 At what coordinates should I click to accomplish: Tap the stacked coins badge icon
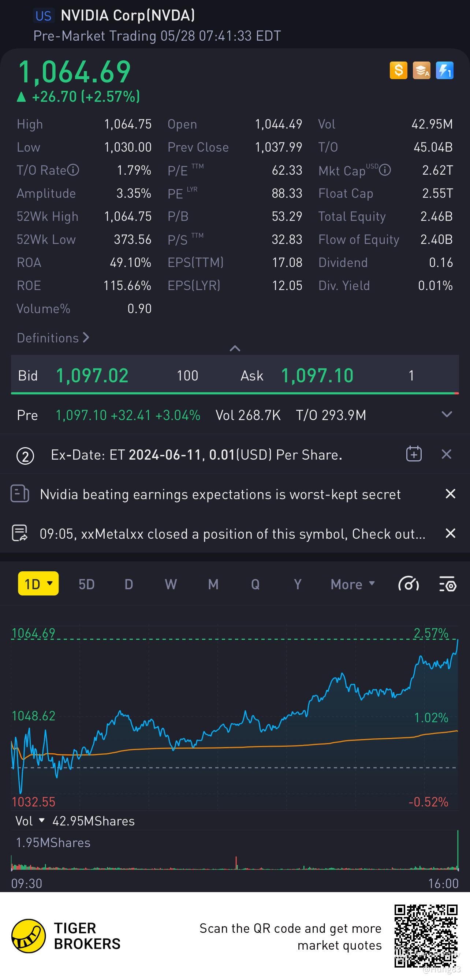tap(421, 70)
